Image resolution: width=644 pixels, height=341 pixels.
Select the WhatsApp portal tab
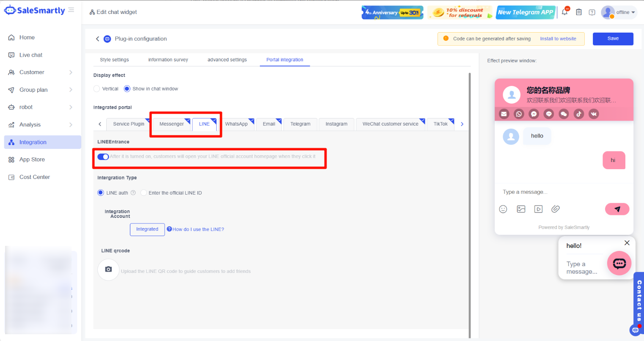(236, 124)
